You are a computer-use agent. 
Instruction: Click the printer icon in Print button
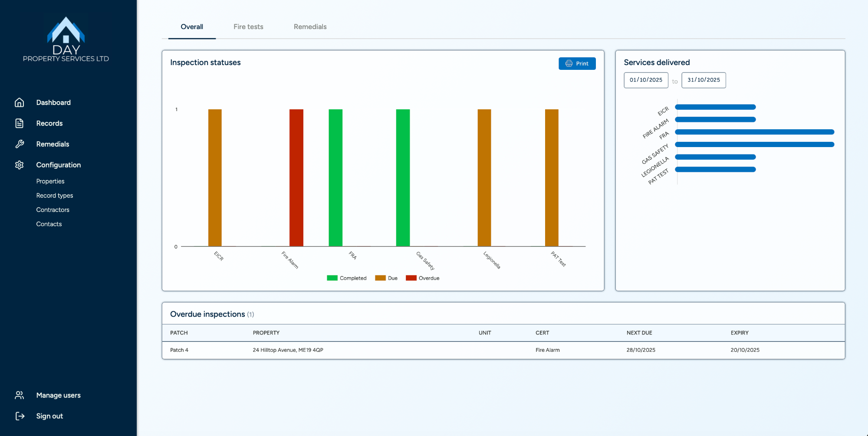569,63
